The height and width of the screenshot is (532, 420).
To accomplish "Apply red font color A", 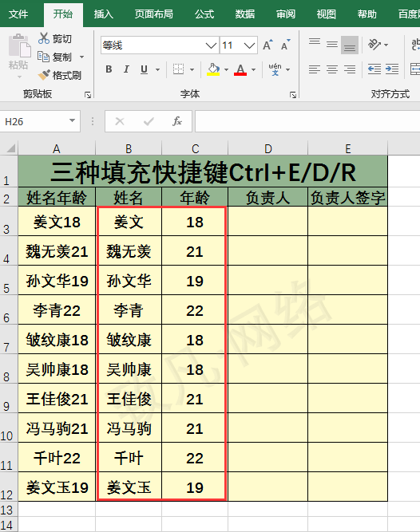I will point(240,69).
